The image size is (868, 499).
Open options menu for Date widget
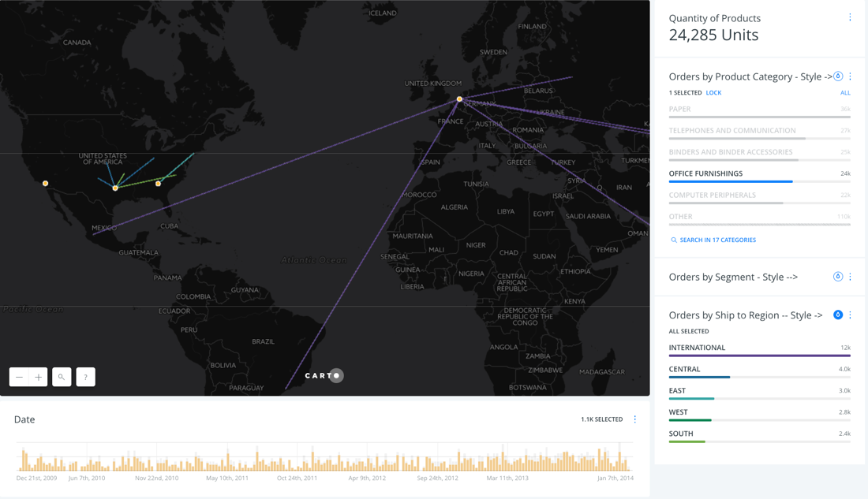coord(635,419)
